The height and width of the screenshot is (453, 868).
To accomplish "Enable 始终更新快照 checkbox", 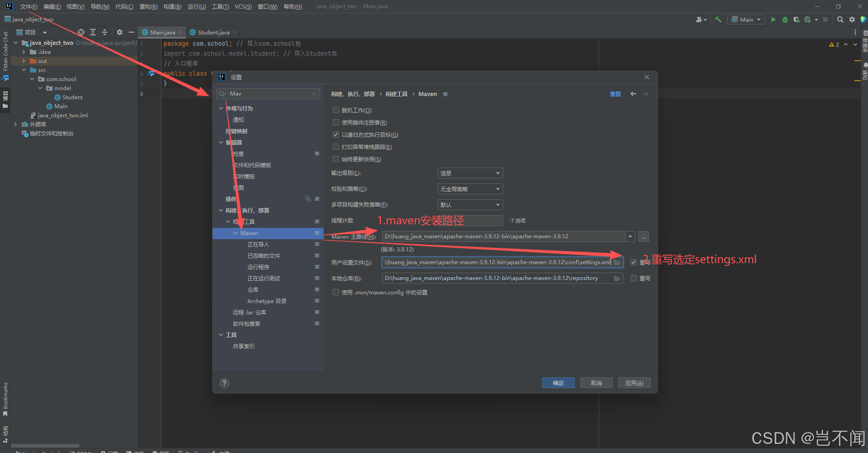I will [336, 159].
